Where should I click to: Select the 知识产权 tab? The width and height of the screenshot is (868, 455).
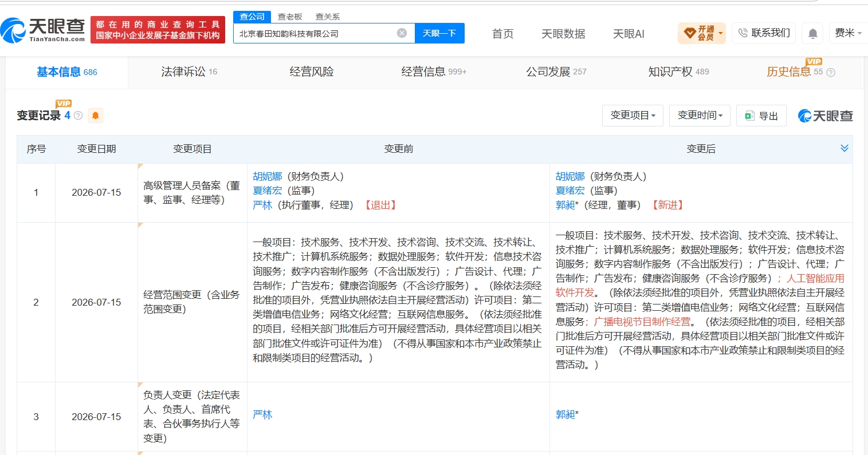[678, 72]
